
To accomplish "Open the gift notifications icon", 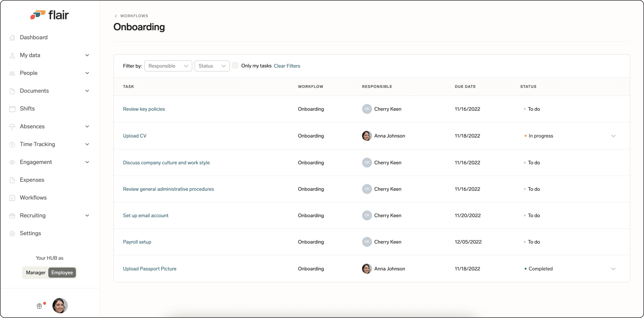I will point(39,306).
